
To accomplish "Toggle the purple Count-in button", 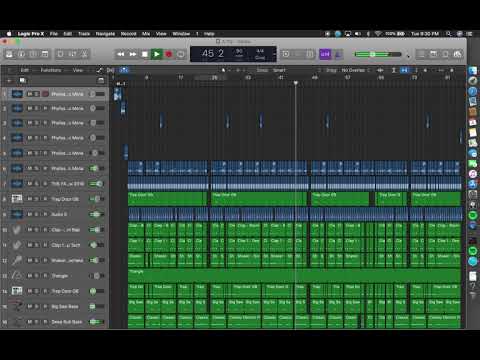I will click(x=325, y=54).
